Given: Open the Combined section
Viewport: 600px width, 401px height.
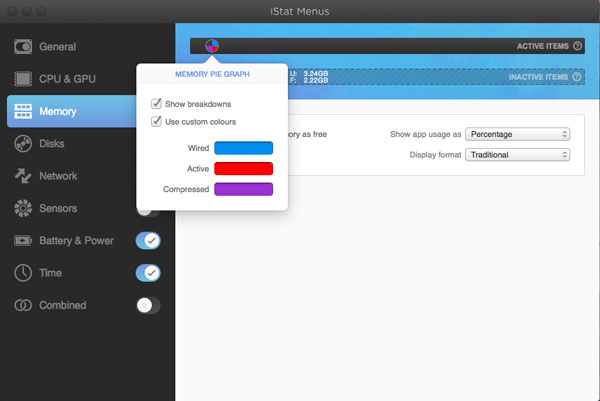Looking at the screenshot, I should click(x=63, y=305).
